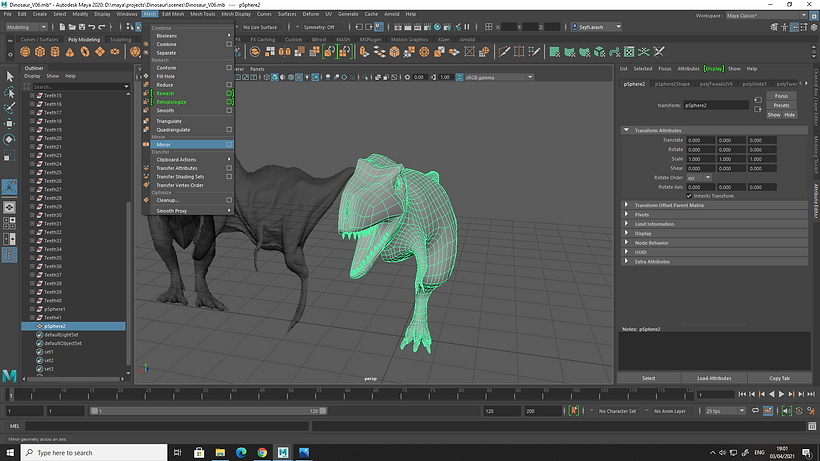The image size is (820, 461).
Task: Switch to the Sculpting shelf tab
Action: pos(120,40)
